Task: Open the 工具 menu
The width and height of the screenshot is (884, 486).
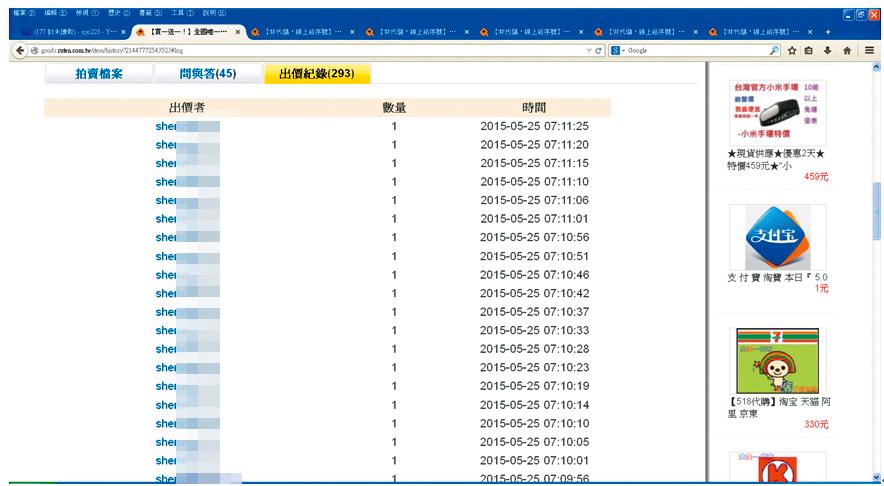Action: click(x=182, y=12)
